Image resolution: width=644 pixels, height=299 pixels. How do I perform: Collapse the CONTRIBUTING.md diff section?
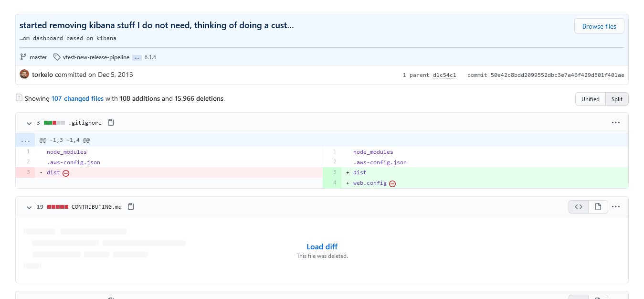tap(29, 207)
